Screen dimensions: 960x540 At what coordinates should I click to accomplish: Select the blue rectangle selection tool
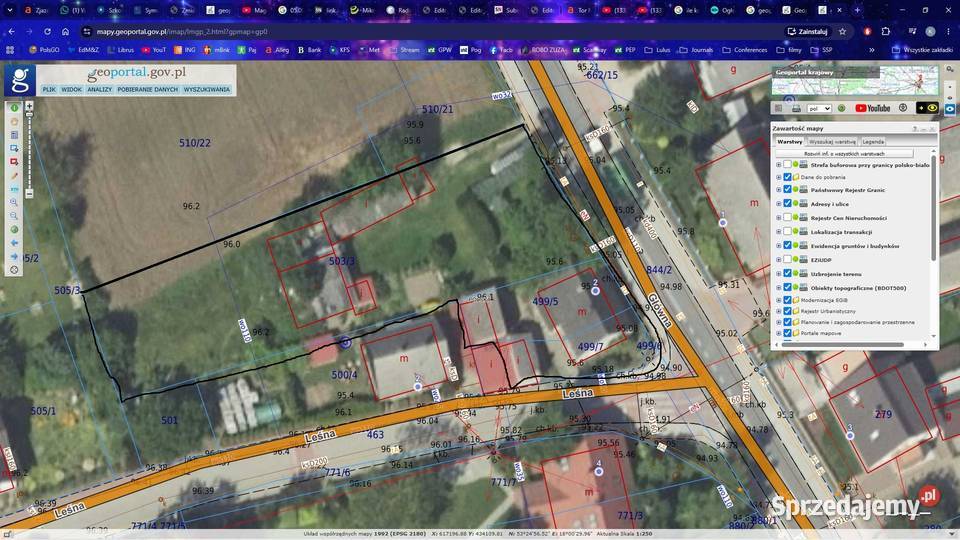14,148
